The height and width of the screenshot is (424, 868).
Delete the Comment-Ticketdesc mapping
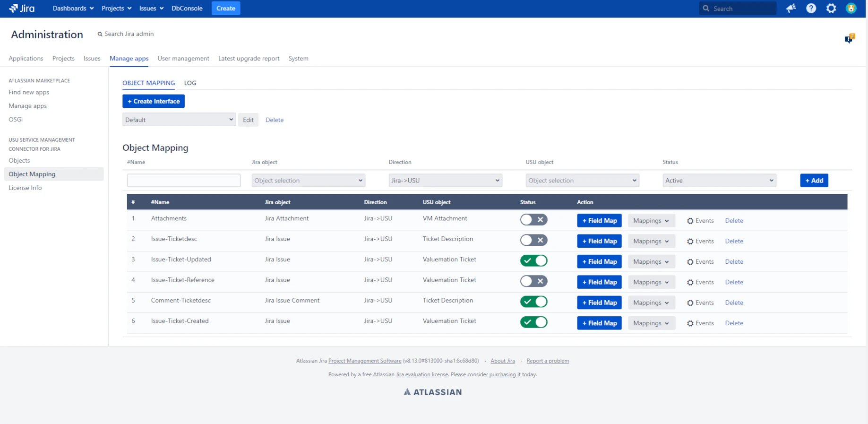click(x=734, y=303)
